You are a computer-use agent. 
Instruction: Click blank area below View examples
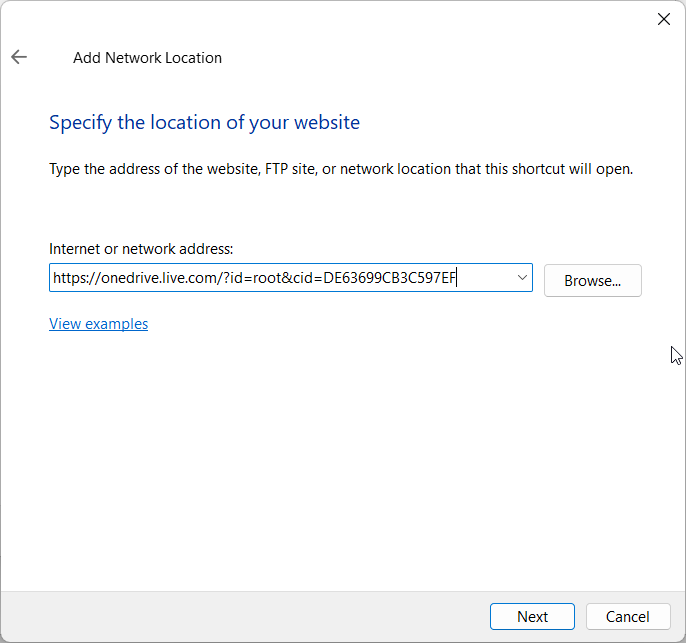coord(300,450)
